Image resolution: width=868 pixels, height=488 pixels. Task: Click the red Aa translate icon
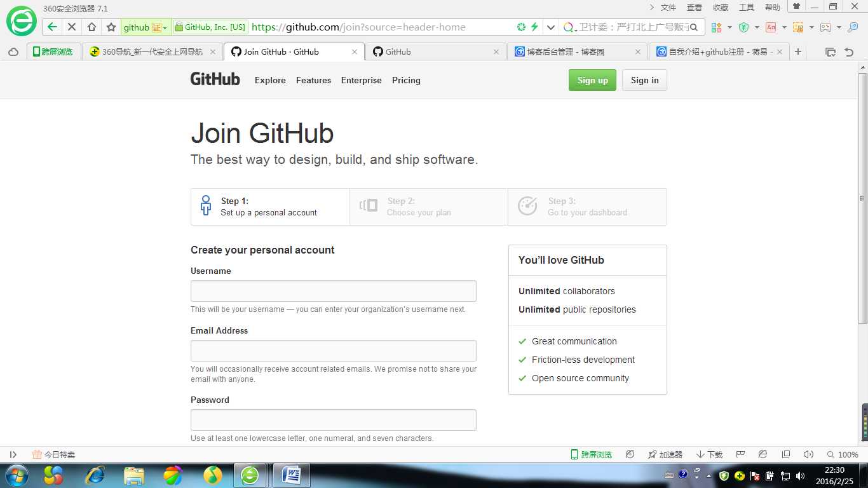coord(771,27)
